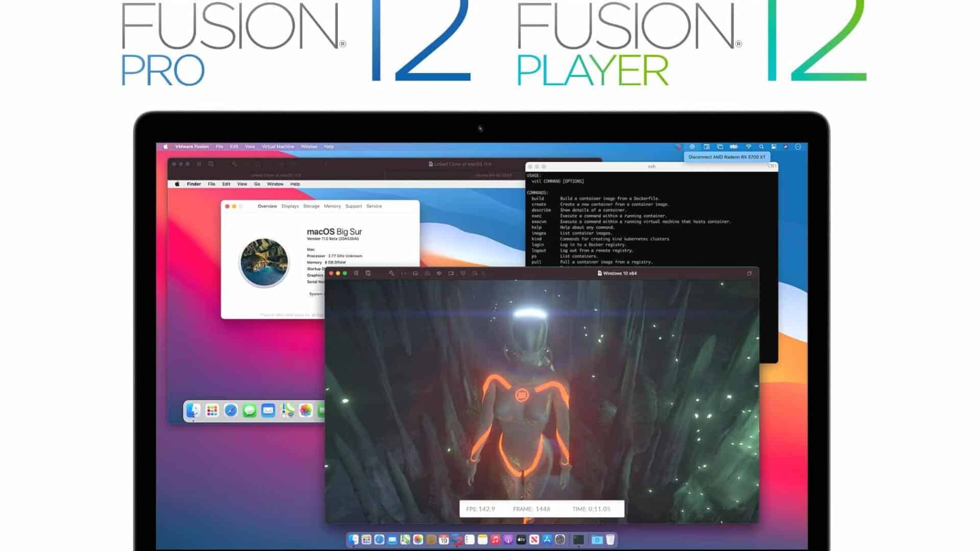Screen dimensions: 980x551
Task: Open Photos in the guest macOS dock
Action: [x=306, y=410]
